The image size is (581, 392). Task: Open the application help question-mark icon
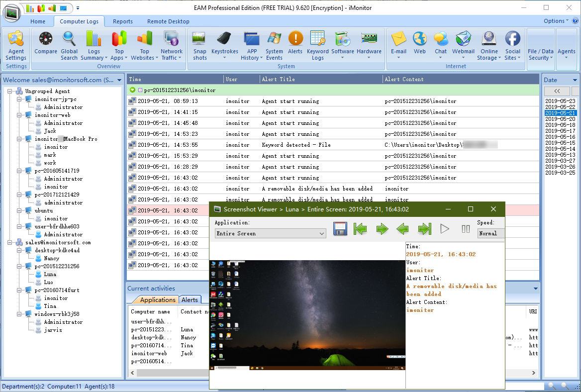point(575,21)
